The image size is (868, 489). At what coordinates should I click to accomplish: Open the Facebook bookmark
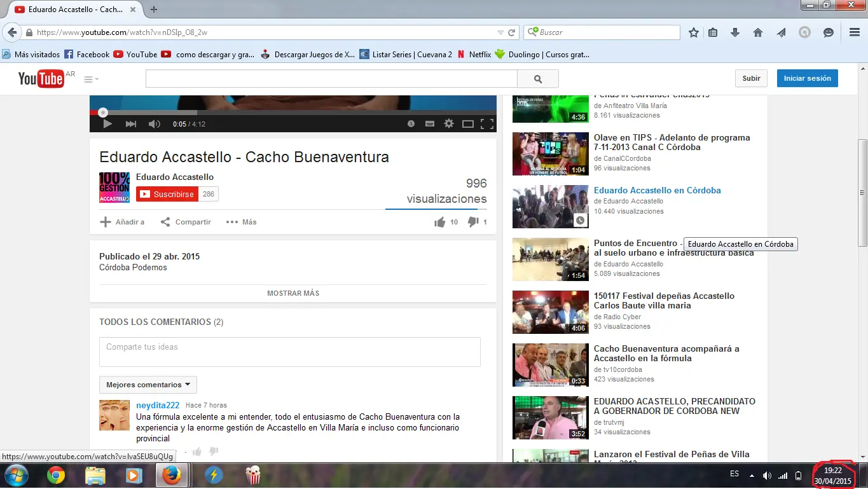click(x=87, y=55)
